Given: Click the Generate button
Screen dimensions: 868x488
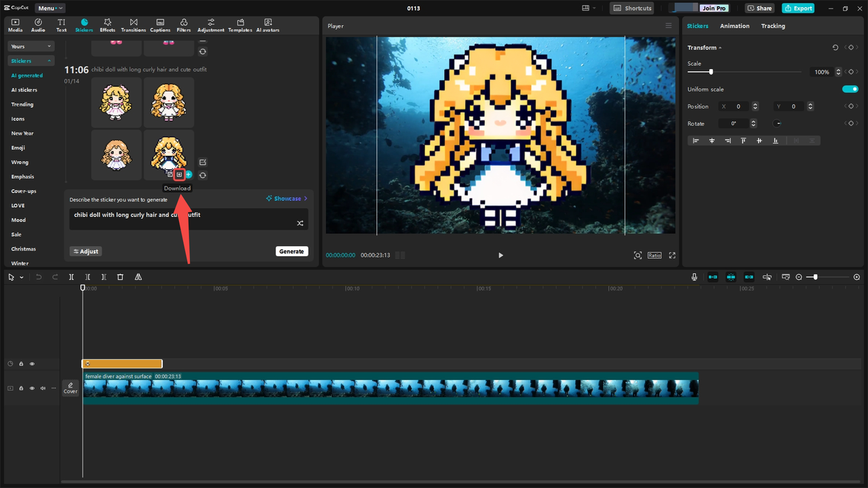Looking at the screenshot, I should pyautogui.click(x=292, y=251).
